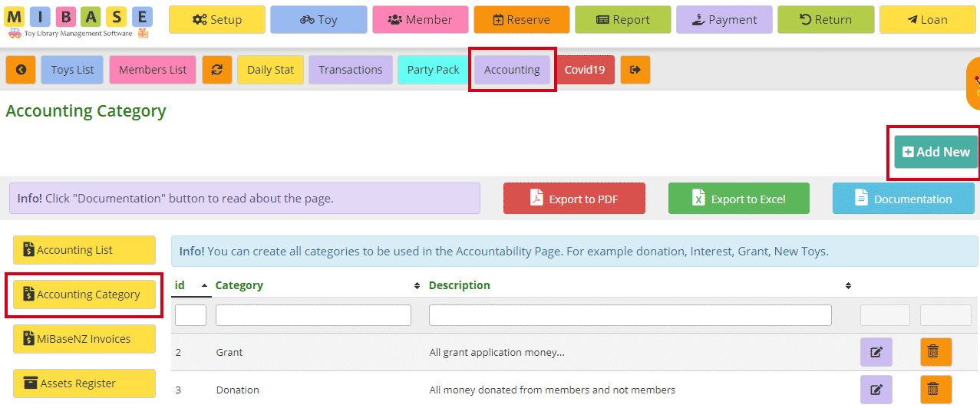This screenshot has width=980, height=408.
Task: Delete the Donation category row
Action: pos(935,390)
